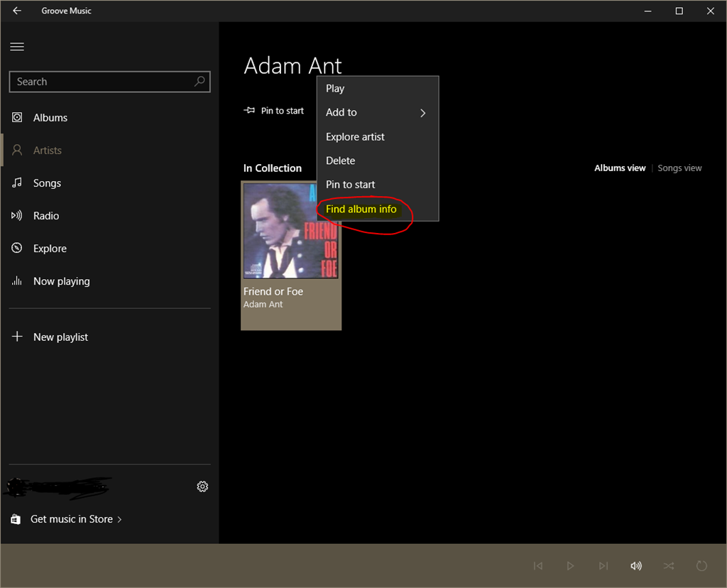Open Artists in the sidebar

point(109,150)
